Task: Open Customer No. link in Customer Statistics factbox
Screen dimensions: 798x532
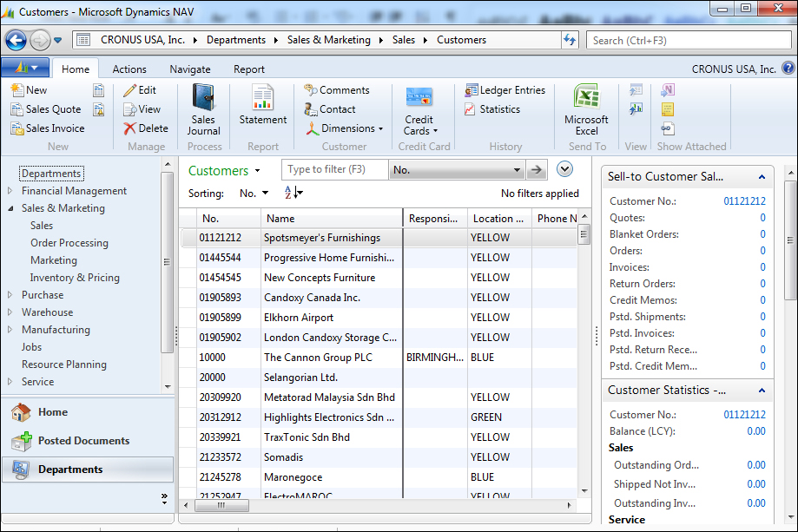Action: coord(744,415)
